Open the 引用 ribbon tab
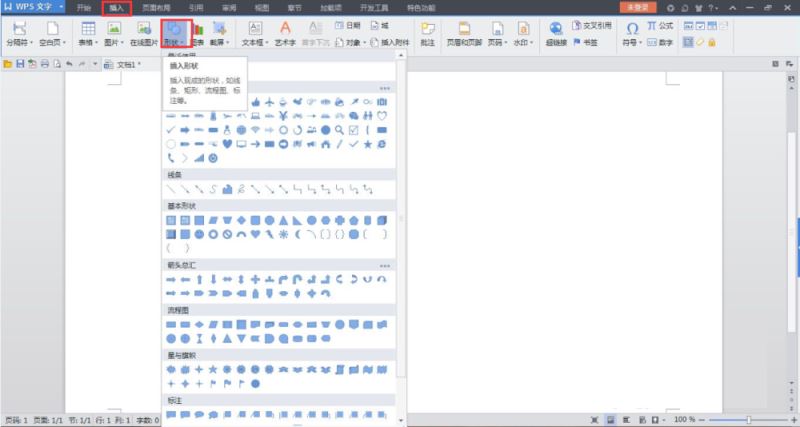This screenshot has width=800, height=427. pos(195,8)
